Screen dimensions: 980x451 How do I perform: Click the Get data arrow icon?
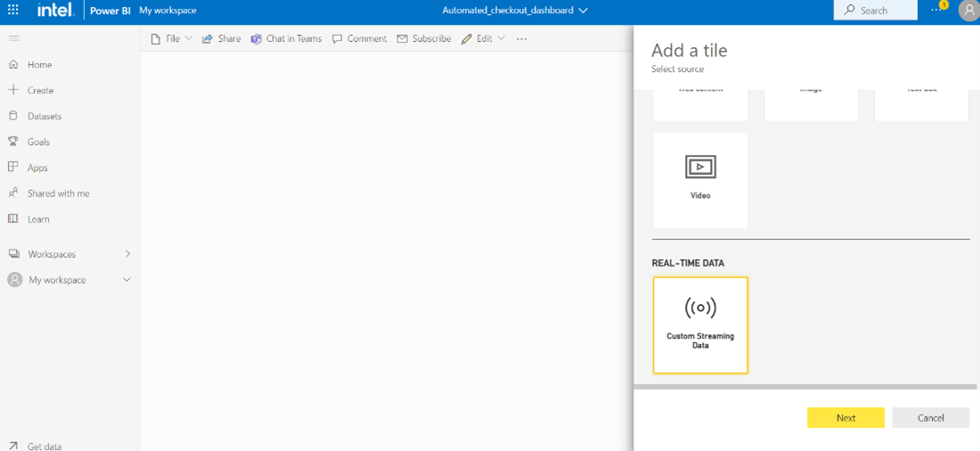pyautogui.click(x=13, y=446)
